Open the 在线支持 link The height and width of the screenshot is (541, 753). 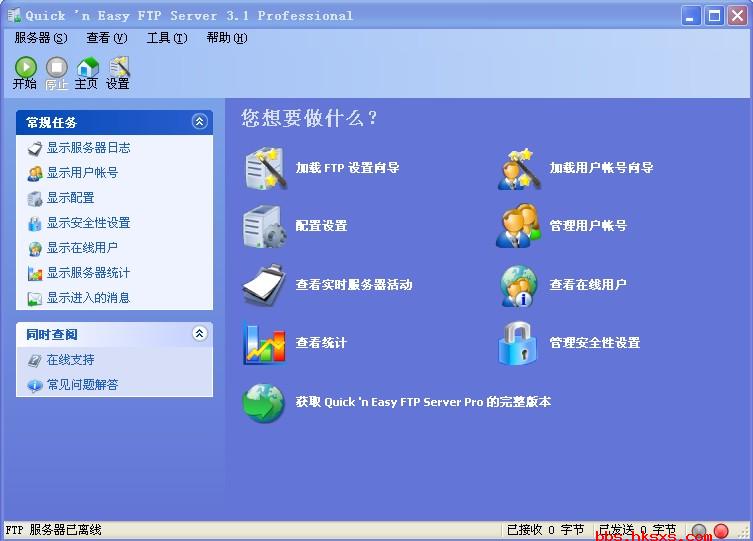pos(70,360)
